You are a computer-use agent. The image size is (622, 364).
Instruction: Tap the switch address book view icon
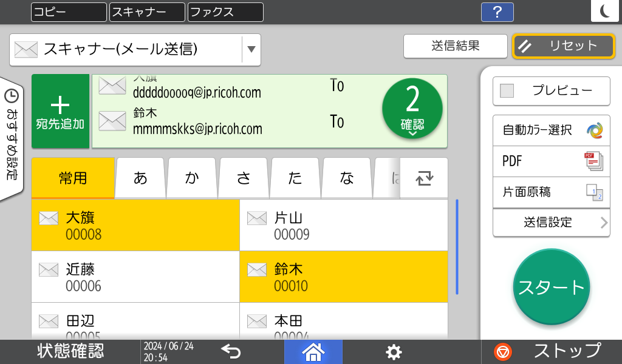pyautogui.click(x=423, y=178)
